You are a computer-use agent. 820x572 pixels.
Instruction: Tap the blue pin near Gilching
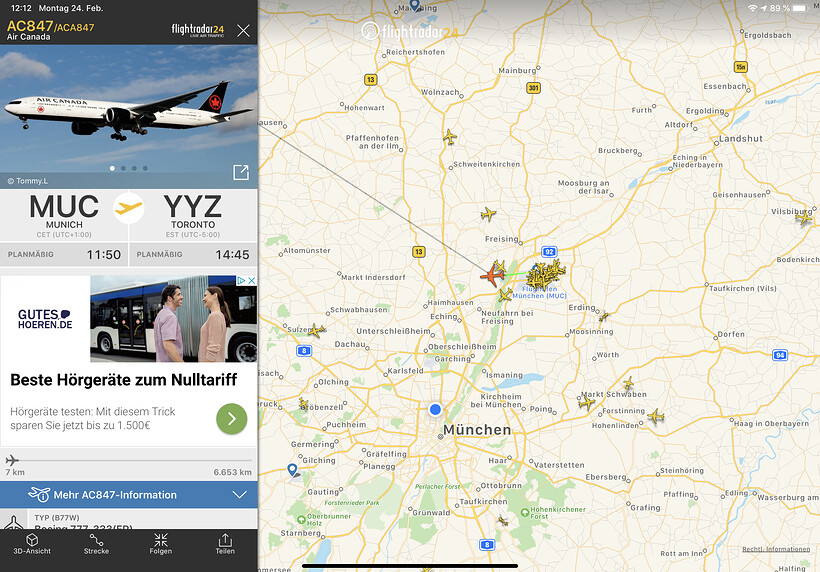(x=293, y=470)
